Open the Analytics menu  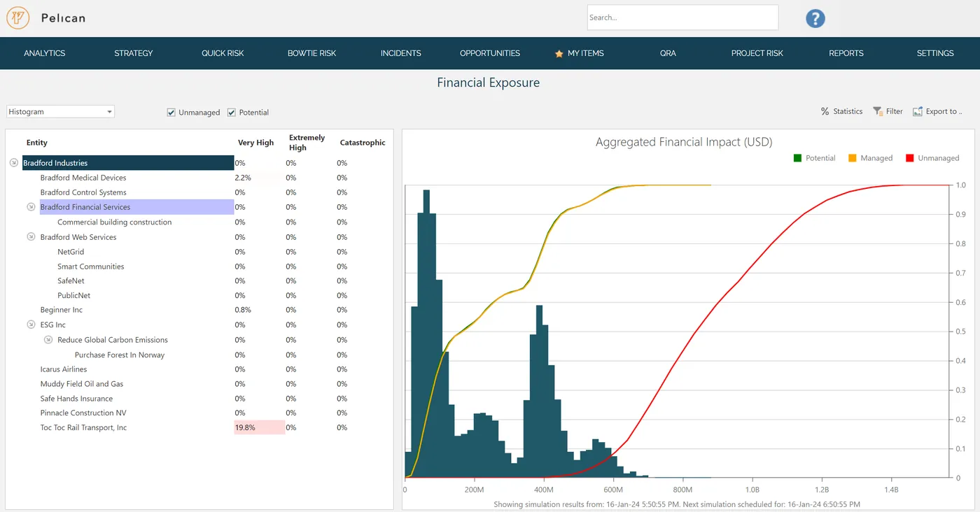pyautogui.click(x=45, y=53)
